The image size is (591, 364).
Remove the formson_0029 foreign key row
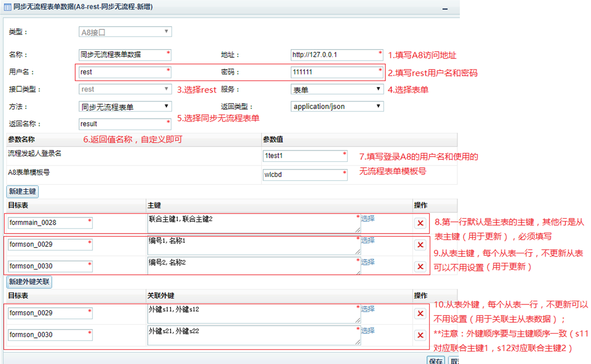pos(420,313)
